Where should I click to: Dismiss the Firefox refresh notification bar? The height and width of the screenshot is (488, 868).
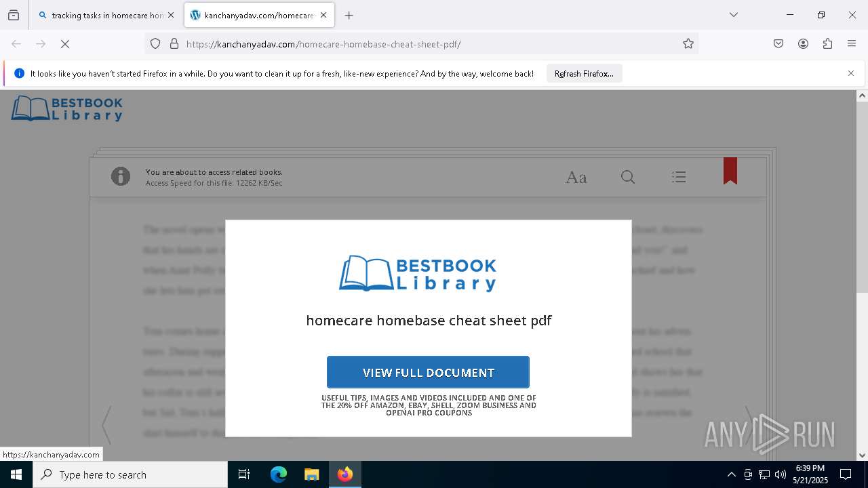tap(851, 73)
